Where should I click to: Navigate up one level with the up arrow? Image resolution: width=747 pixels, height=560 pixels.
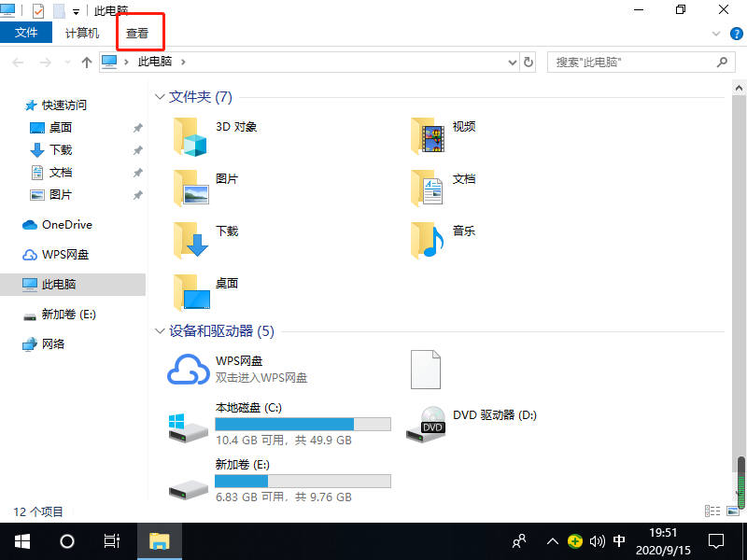(x=85, y=62)
